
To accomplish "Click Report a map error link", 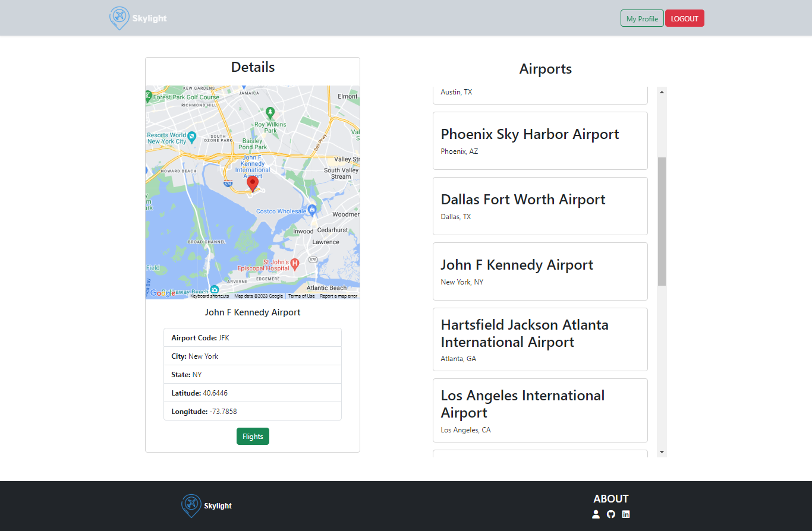I will (x=338, y=296).
